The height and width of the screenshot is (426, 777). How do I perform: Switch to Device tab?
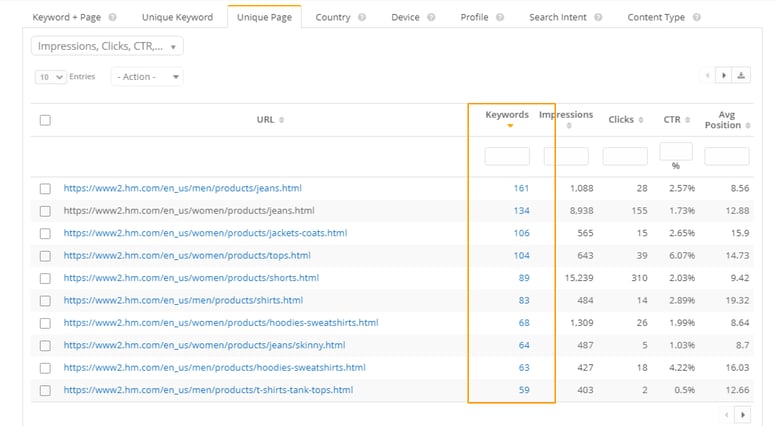(x=405, y=17)
